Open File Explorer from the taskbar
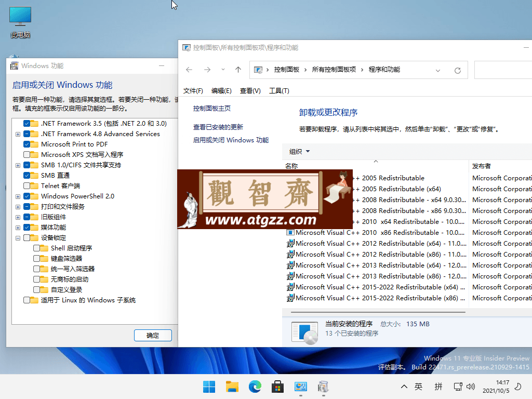 pyautogui.click(x=232, y=387)
